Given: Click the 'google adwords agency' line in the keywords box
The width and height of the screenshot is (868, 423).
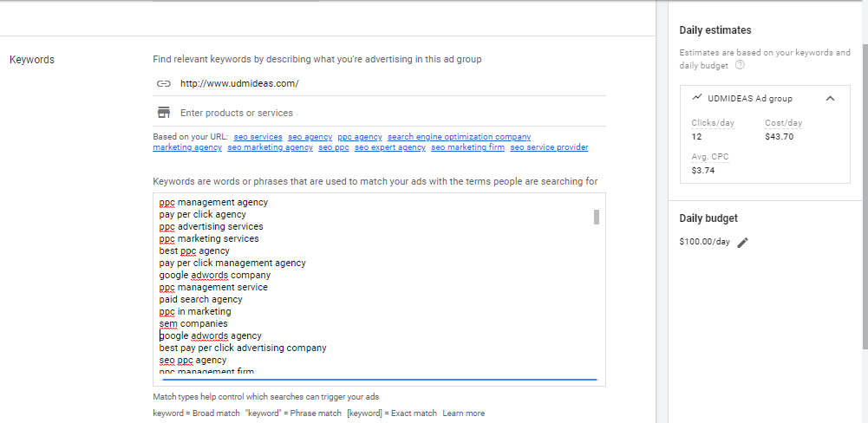Looking at the screenshot, I should pos(211,335).
